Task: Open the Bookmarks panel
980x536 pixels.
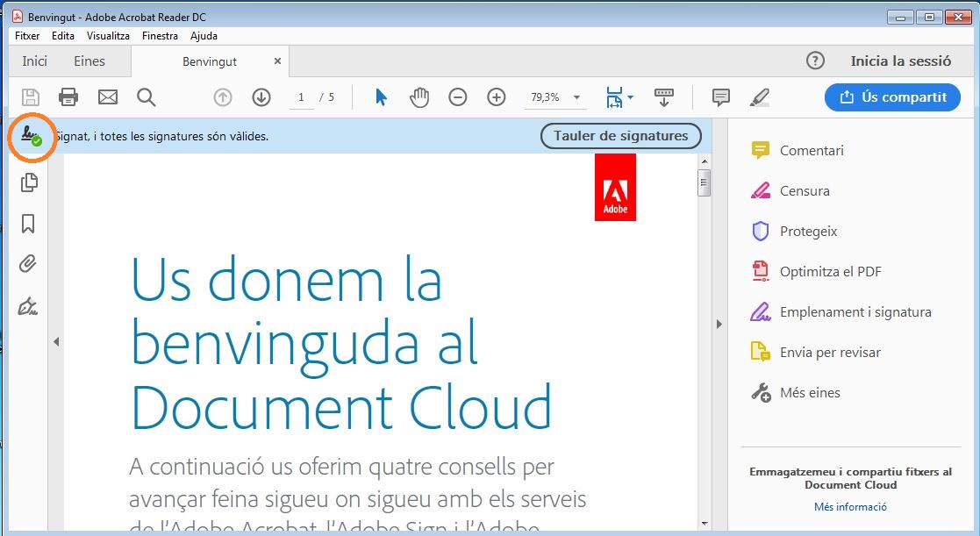Action: [x=28, y=223]
